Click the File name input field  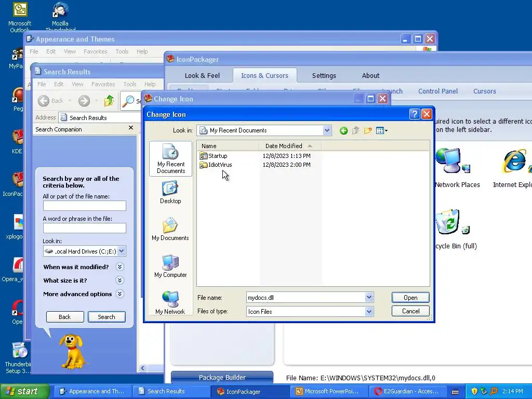[x=306, y=298]
